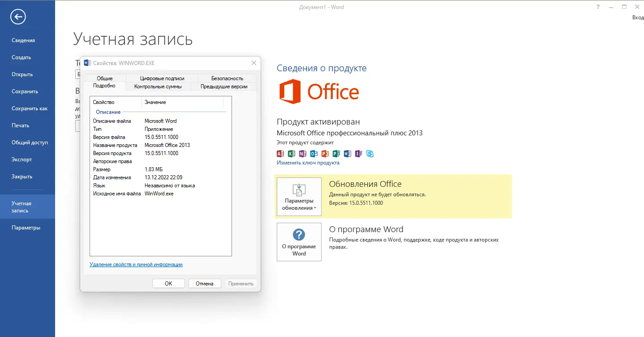Click the InfoPath icon in product contents
This screenshot has width=644, height=337.
coord(358,154)
